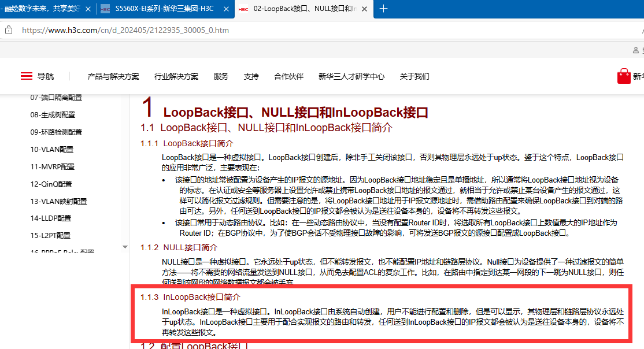
Task: Close the S5560X-EI系列 tab
Action: tap(226, 9)
